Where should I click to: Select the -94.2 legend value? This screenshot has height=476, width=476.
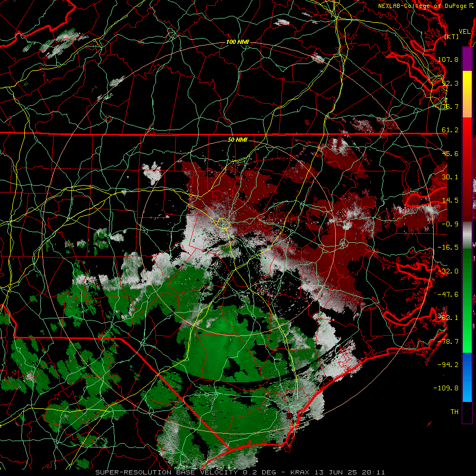click(448, 364)
